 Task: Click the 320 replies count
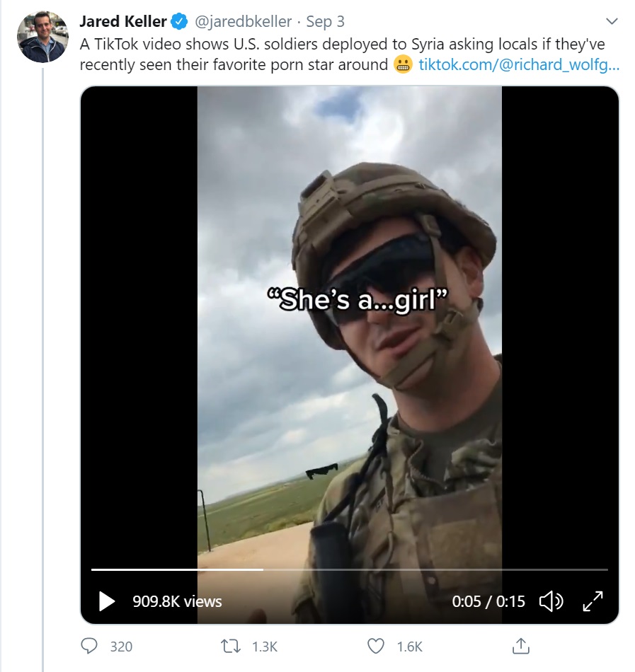121,647
